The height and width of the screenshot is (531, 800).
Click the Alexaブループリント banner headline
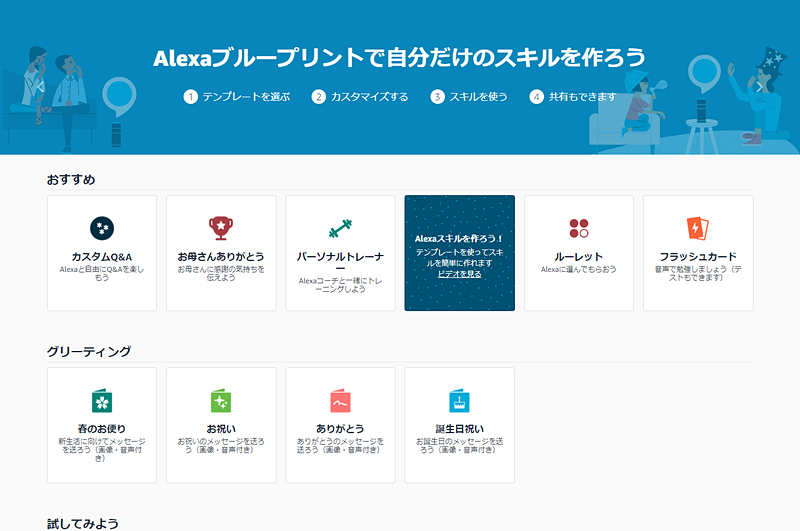click(399, 58)
